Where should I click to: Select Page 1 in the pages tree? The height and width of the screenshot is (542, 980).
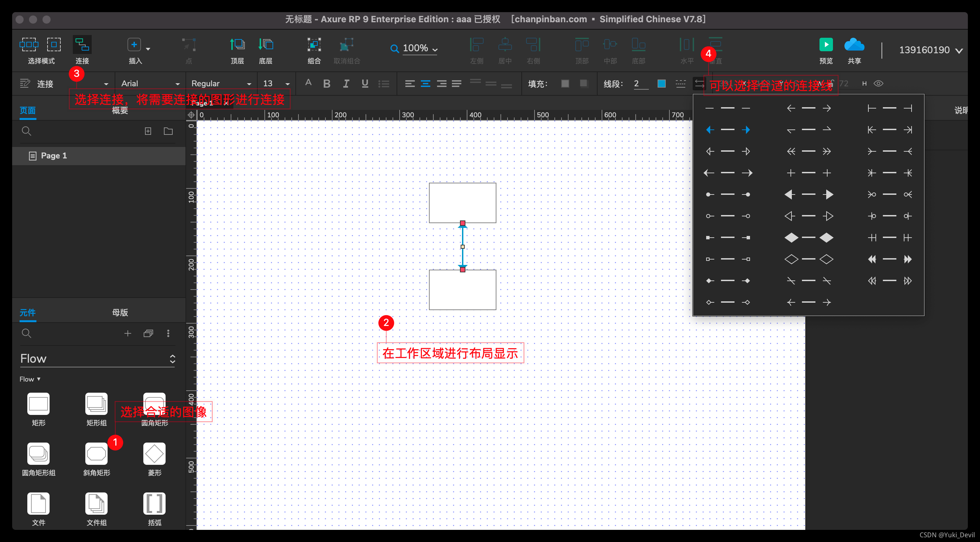coord(54,156)
